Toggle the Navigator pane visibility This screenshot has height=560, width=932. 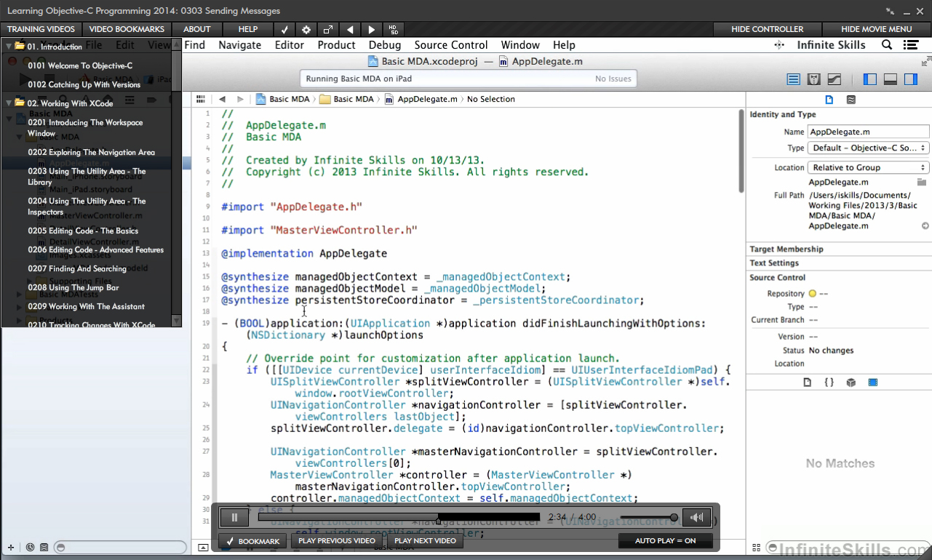[869, 79]
